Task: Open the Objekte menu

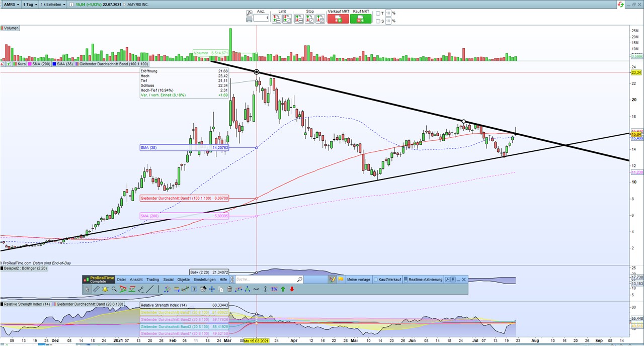Action: point(184,280)
